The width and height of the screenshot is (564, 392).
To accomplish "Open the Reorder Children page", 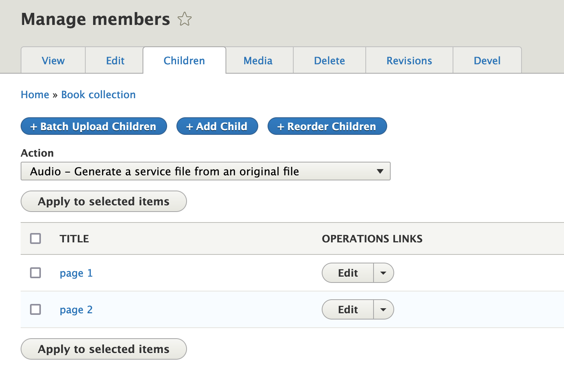I will 327,126.
